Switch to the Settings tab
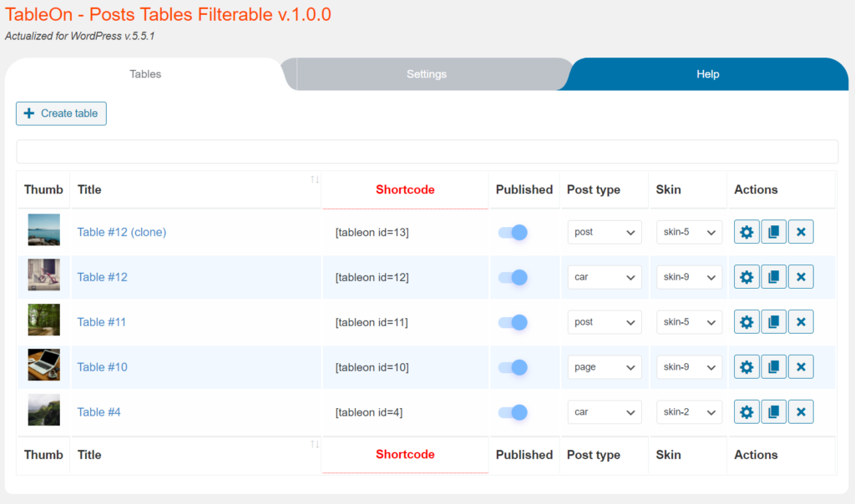 (427, 74)
